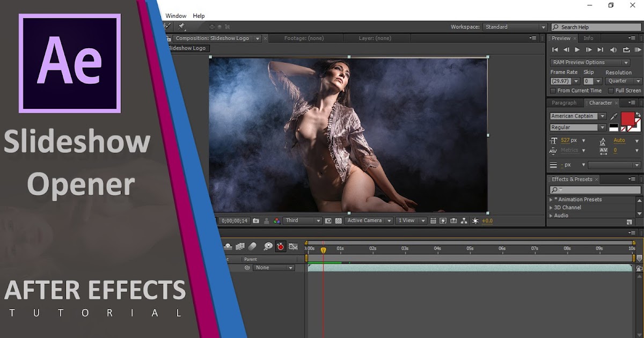The height and width of the screenshot is (338, 644).
Task: Step forward one frame in Preview
Action: tap(589, 50)
